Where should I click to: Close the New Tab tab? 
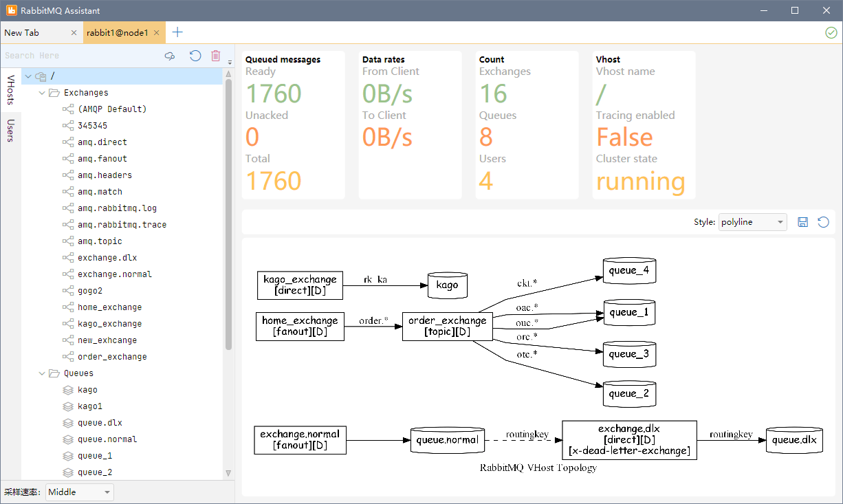[x=74, y=32]
